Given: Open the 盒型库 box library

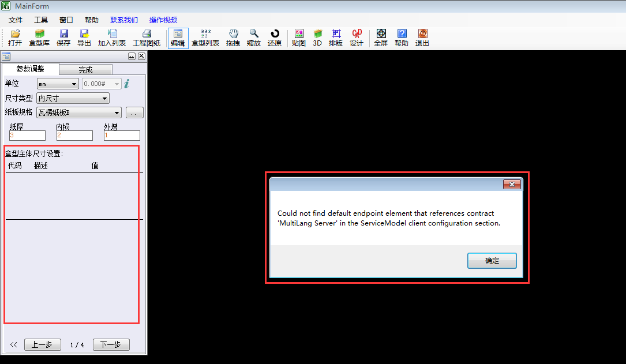Looking at the screenshot, I should tap(39, 37).
